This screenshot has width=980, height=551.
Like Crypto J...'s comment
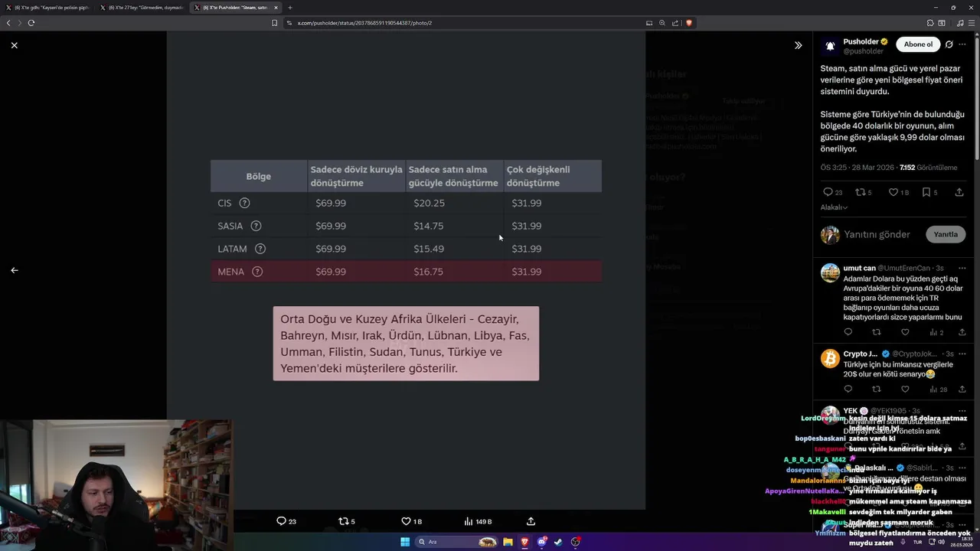905,389
